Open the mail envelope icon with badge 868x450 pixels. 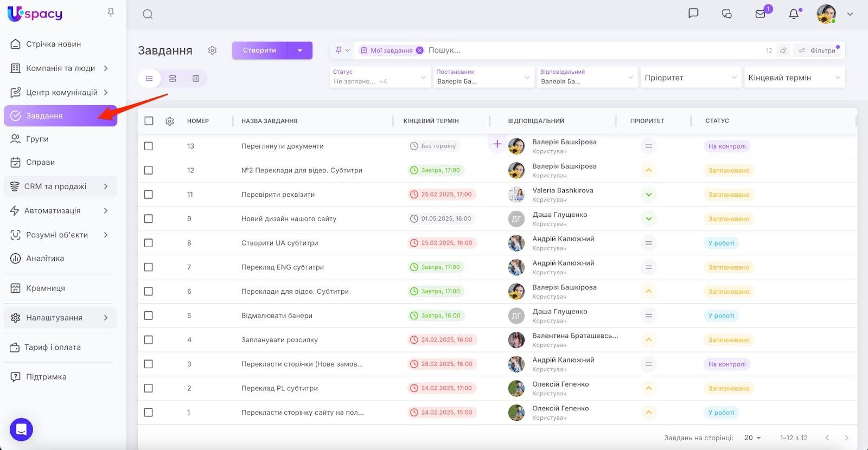coord(761,14)
